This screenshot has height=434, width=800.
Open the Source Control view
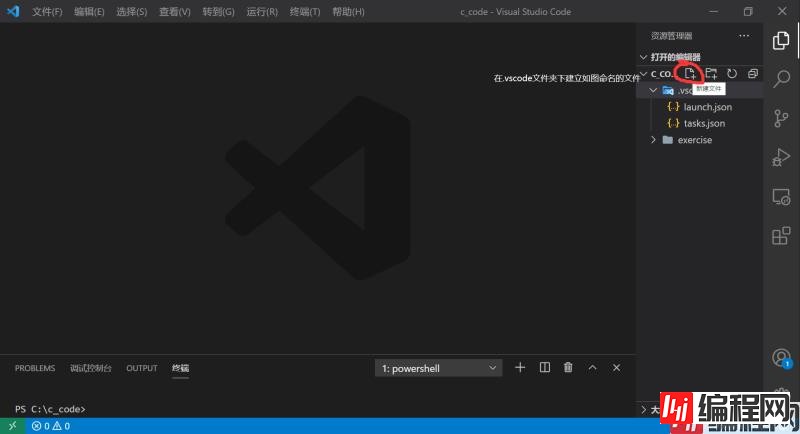click(x=781, y=118)
